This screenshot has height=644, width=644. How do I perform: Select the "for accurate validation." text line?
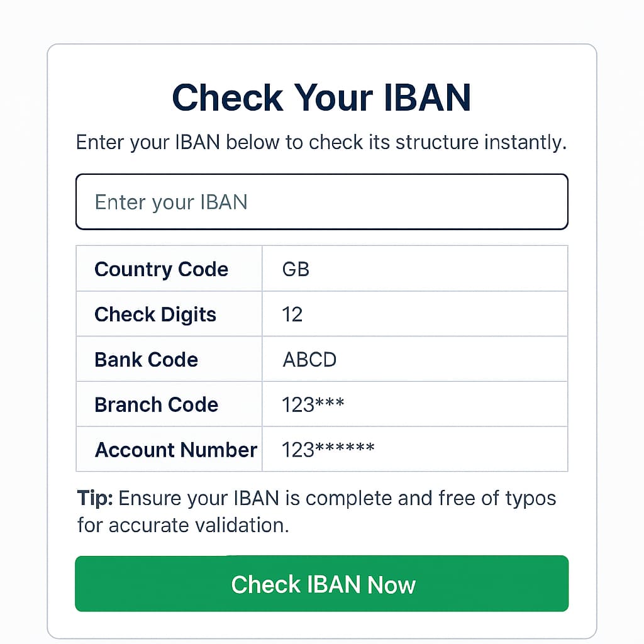(x=183, y=525)
